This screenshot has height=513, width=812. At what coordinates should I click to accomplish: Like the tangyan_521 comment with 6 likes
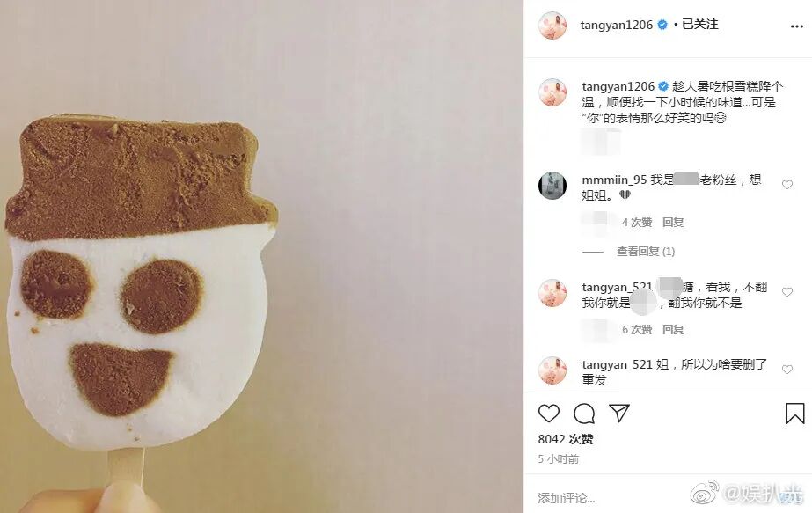(787, 292)
